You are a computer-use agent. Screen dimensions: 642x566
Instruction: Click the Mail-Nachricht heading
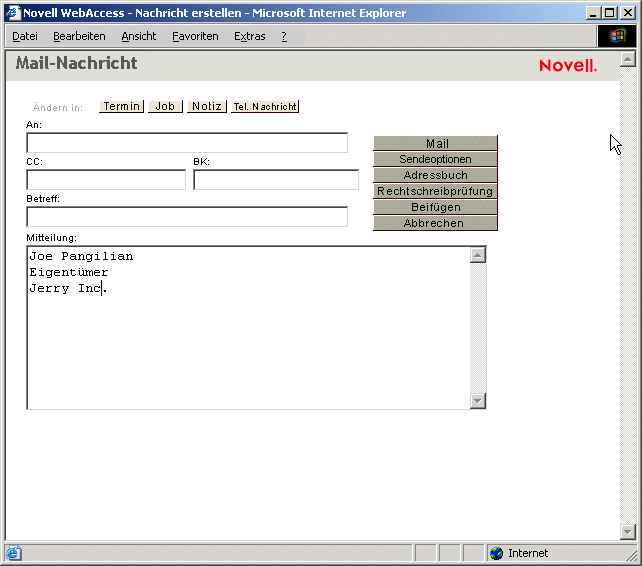[x=77, y=63]
